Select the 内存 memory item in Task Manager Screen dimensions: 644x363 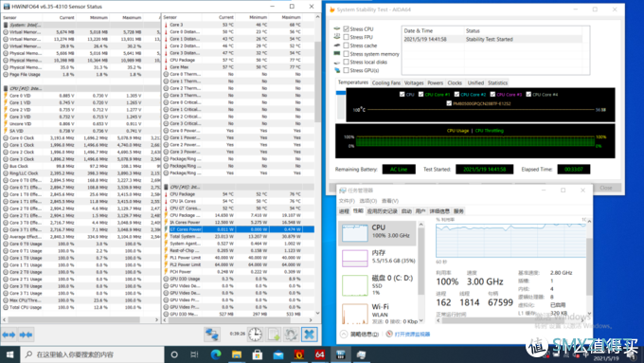(x=378, y=258)
